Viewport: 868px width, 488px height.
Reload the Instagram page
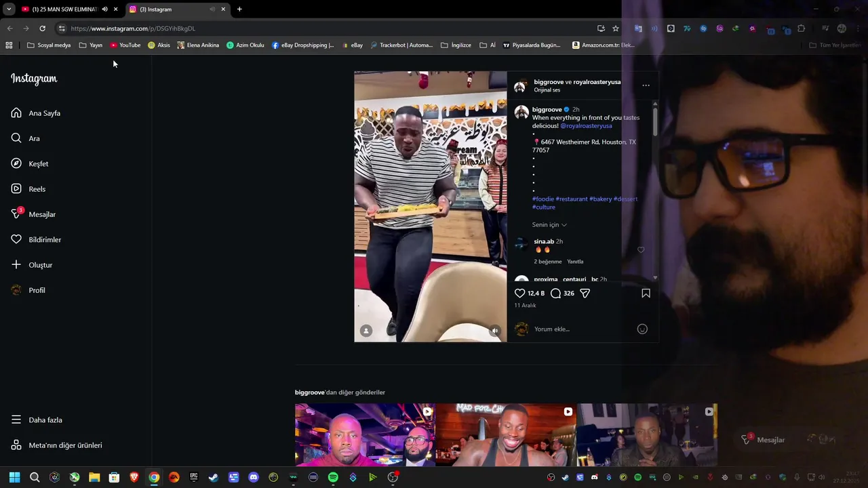(x=42, y=28)
